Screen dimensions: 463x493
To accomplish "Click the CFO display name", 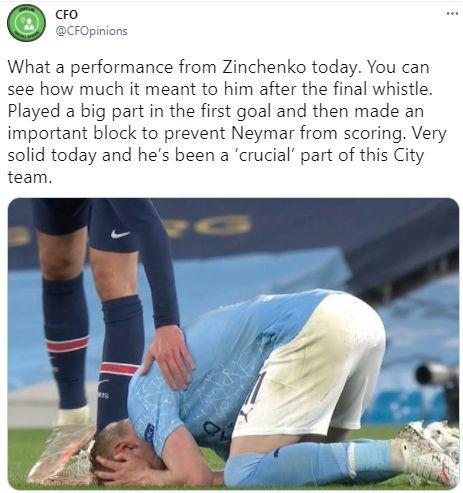I will (66, 14).
